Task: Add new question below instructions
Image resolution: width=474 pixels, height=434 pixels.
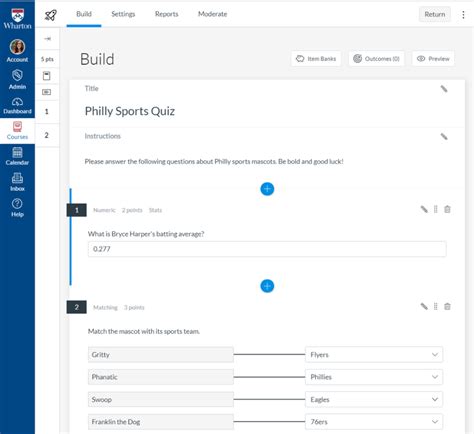Action: tap(267, 189)
